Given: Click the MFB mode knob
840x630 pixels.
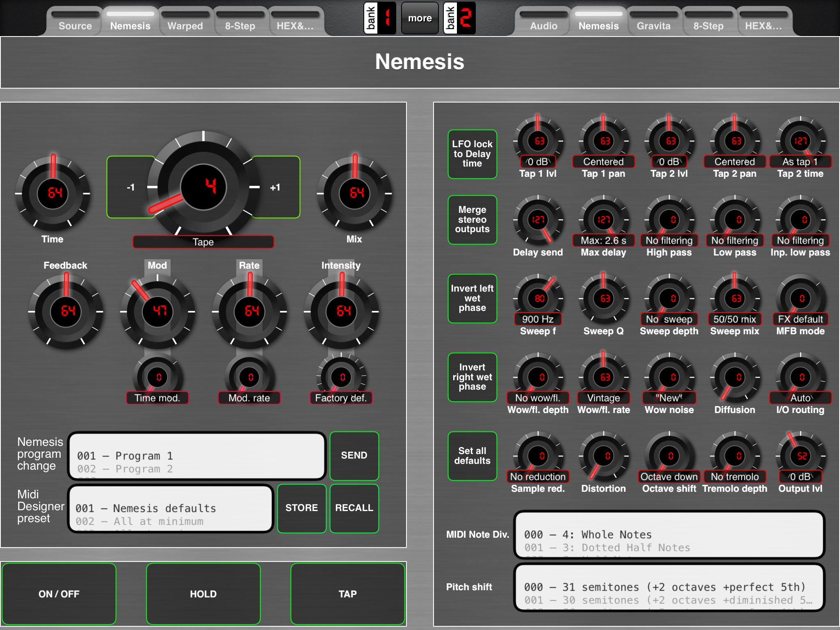Looking at the screenshot, I should [801, 299].
